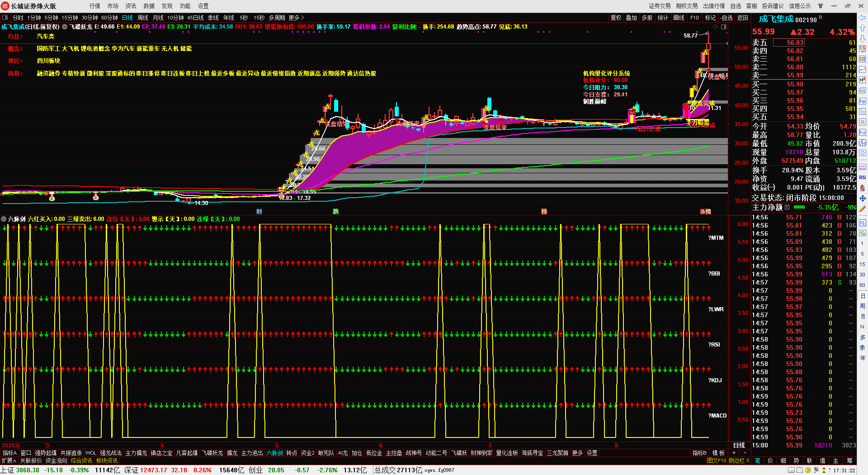The width and height of the screenshot is (868, 475).
Task: Click the up arrow icon in right sidebar
Action: tap(862, 28)
